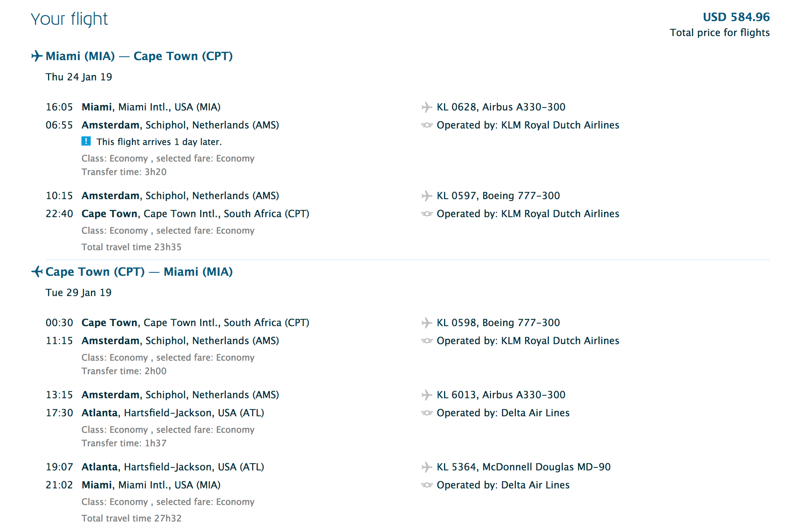Click the plane icon beside KL 6013
Image resolution: width=798 pixels, height=532 pixels.
coord(426,395)
